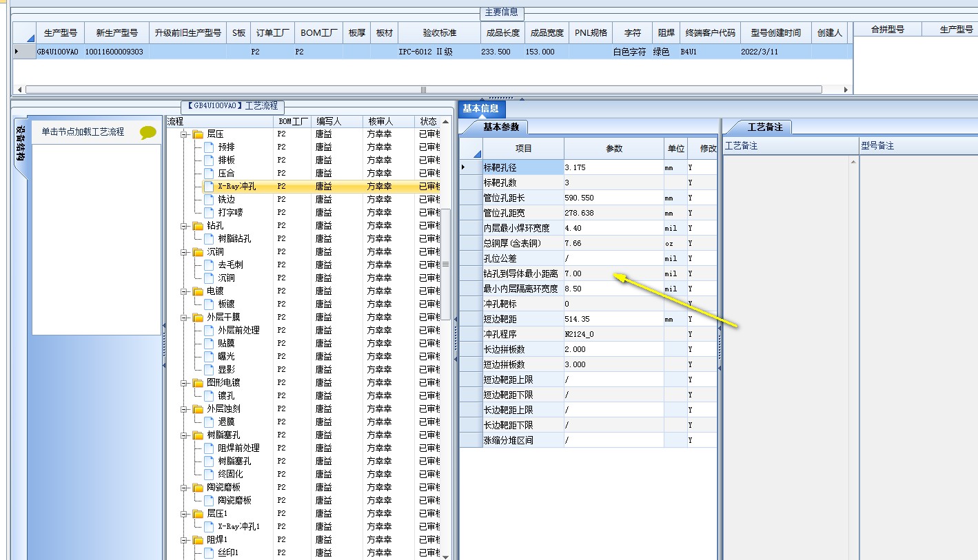This screenshot has width=978, height=560.
Task: Select the IPC-6012 II级 cell
Action: 439,52
